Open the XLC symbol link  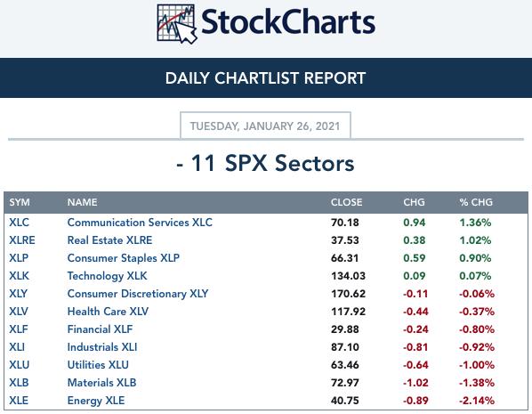pos(19,223)
